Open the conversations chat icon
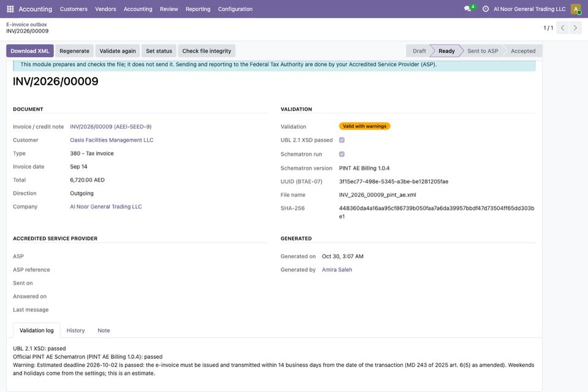588x392 pixels. coord(468,9)
